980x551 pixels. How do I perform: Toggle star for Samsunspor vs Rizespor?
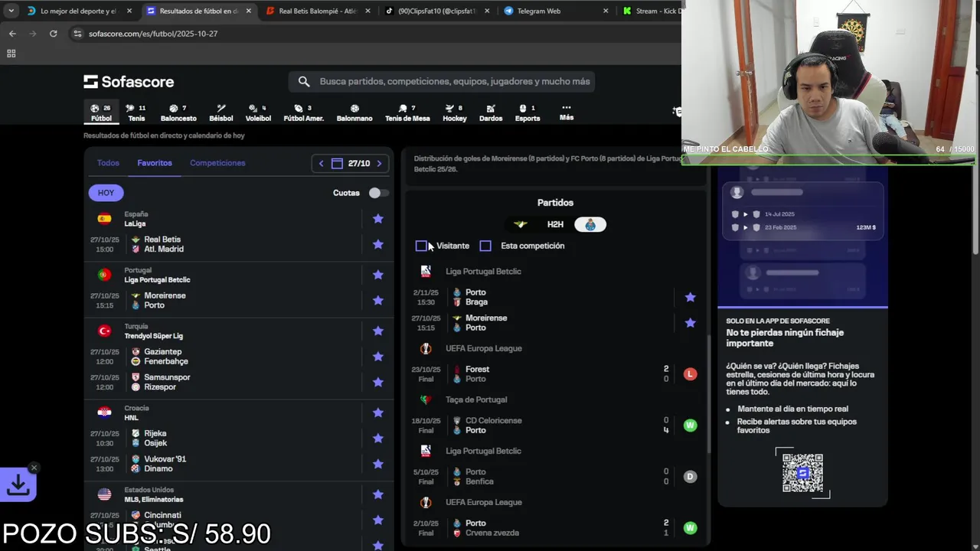[377, 382]
